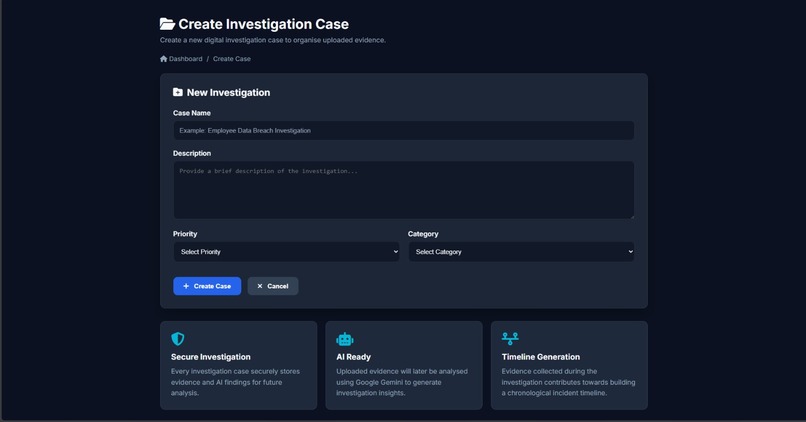Click the 'Category' field label
This screenshot has height=422, width=806.
tap(423, 234)
